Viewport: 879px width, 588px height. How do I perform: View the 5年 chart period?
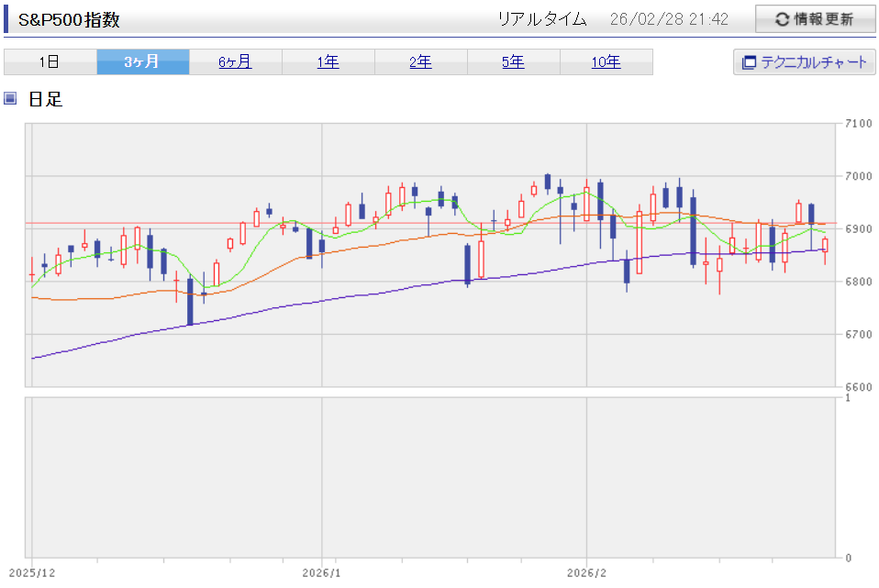513,62
